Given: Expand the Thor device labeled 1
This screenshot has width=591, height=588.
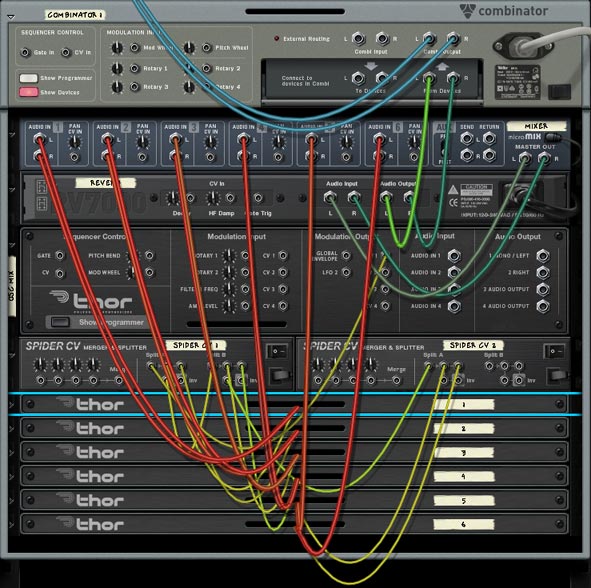Looking at the screenshot, I should tap(12, 405).
